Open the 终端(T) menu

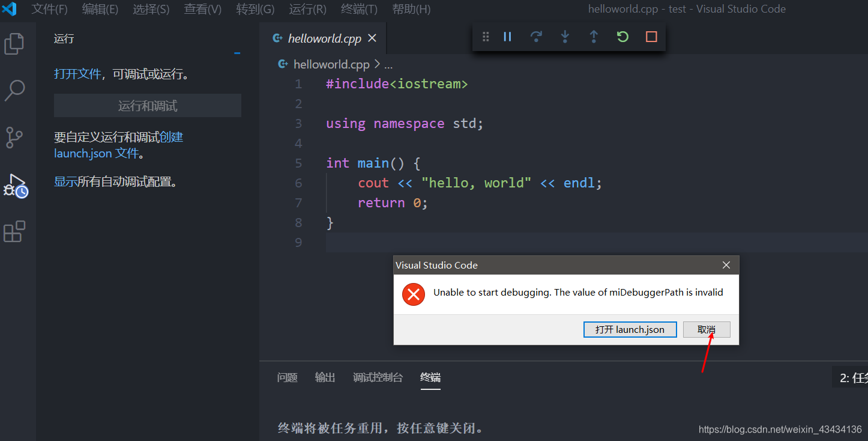click(359, 9)
